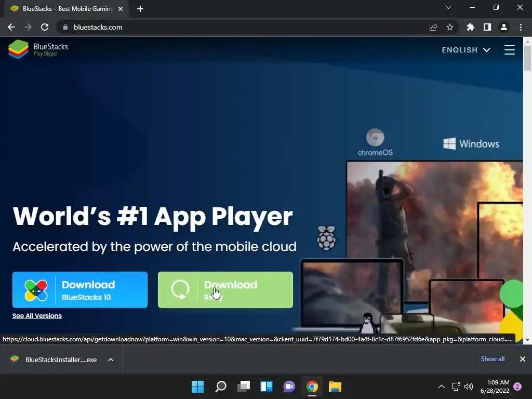Open a new tab with the plus button

140,9
